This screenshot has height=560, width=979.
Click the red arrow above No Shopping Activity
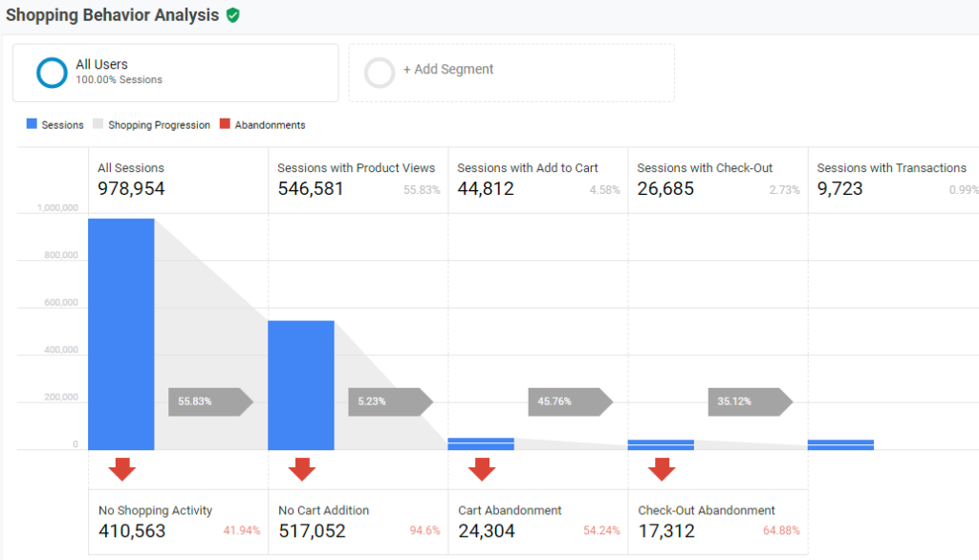coord(121,469)
